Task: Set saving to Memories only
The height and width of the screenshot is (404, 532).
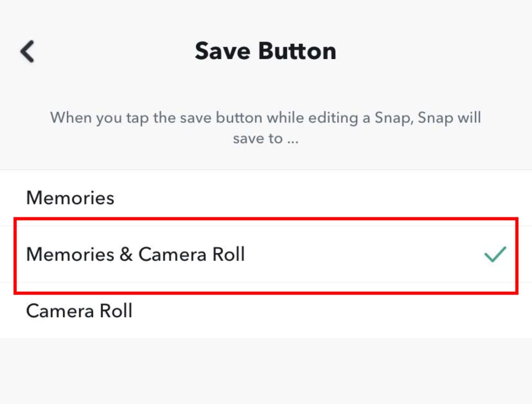Action: [266, 198]
